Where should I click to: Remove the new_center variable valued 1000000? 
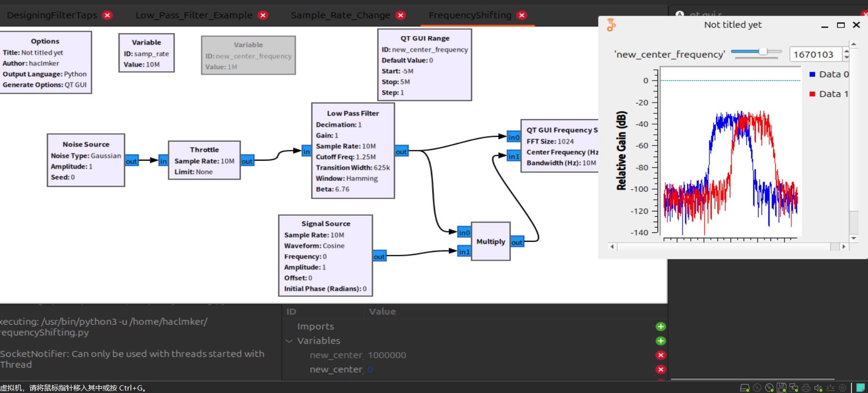point(661,355)
